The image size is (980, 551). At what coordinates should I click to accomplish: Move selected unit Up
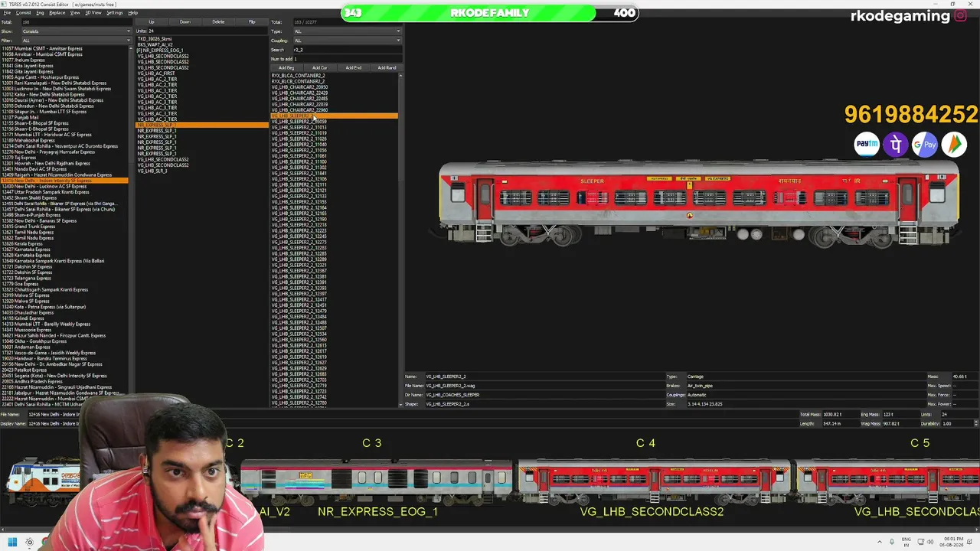point(152,22)
